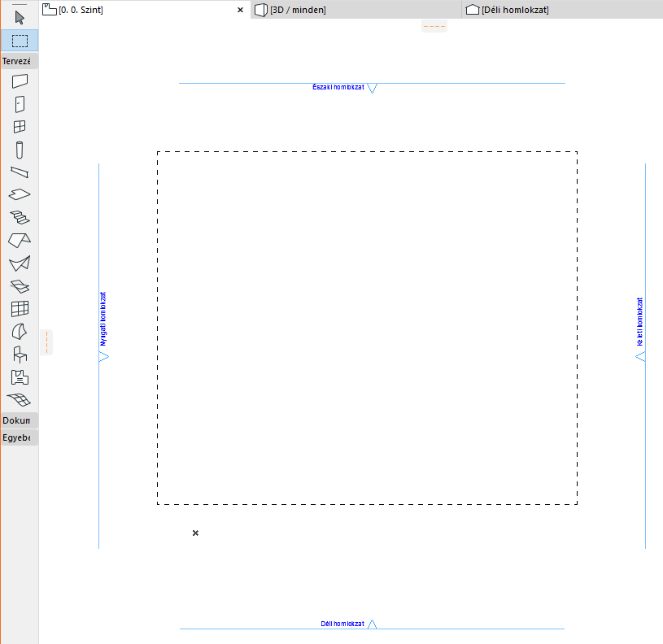Click the orange dashed handle at top
This screenshot has width=663, height=644.
pos(434,26)
